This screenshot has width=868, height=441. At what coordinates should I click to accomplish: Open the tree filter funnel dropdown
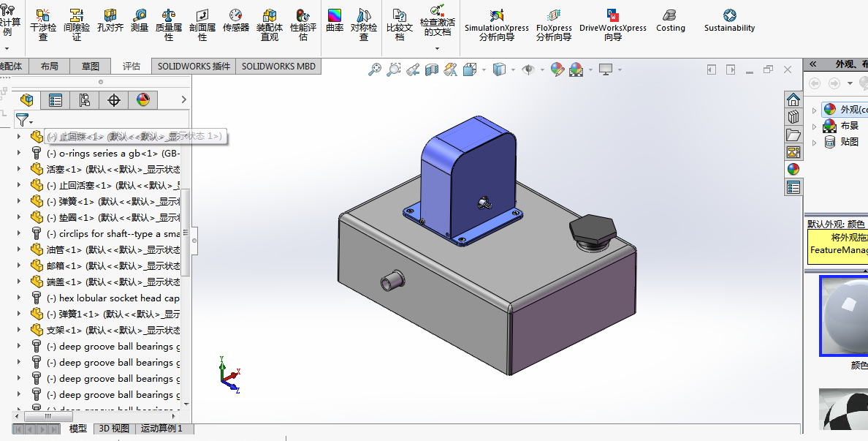click(x=24, y=120)
